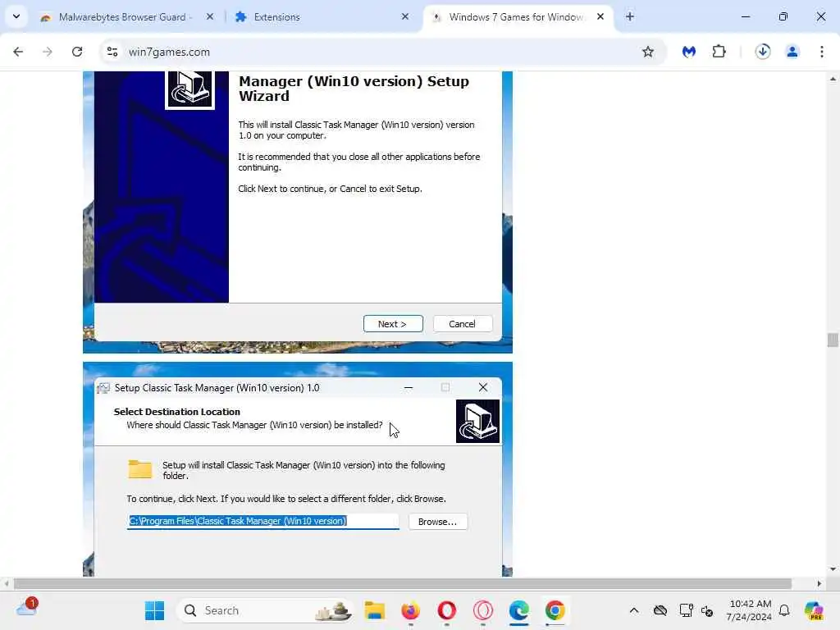Close the Windows 7 Games tab
Screen dimensions: 840x630
pyautogui.click(x=600, y=17)
